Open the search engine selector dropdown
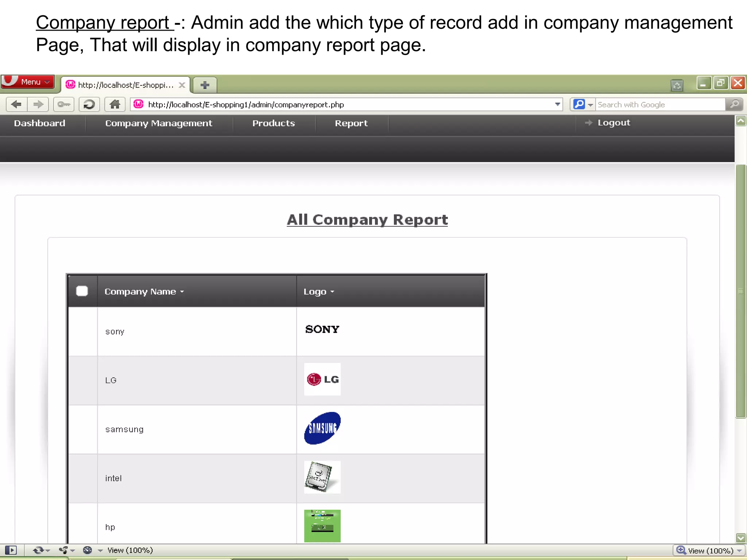This screenshot has height=560, width=747. pos(583,105)
